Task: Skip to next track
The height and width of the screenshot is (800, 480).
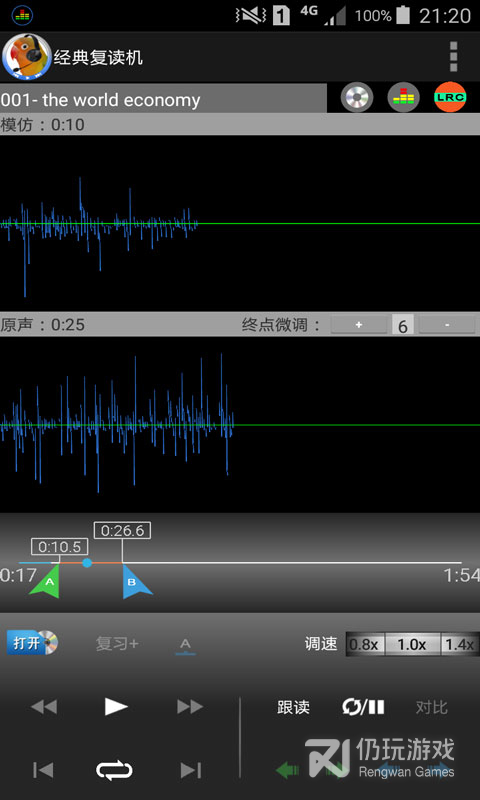Action: point(191,770)
